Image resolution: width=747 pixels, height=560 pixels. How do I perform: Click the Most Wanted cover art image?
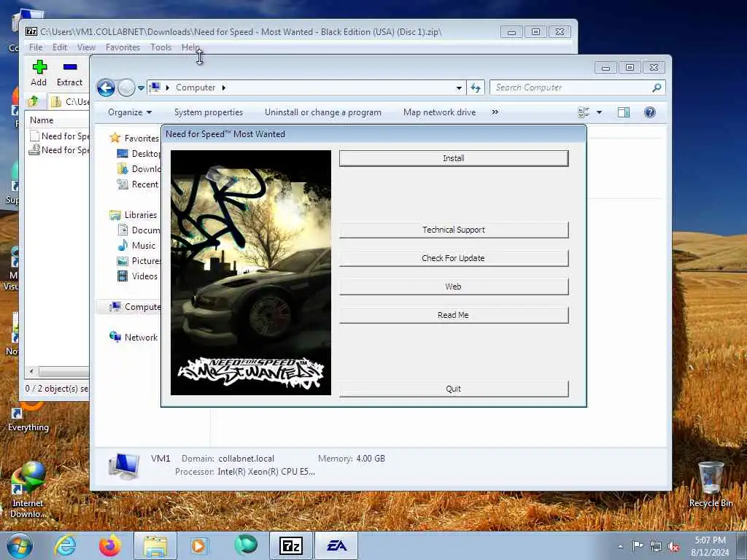(251, 273)
